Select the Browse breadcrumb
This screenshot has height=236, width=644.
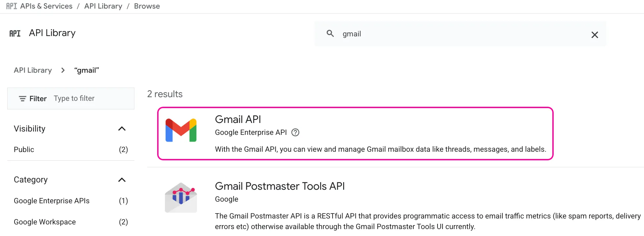pos(147,6)
